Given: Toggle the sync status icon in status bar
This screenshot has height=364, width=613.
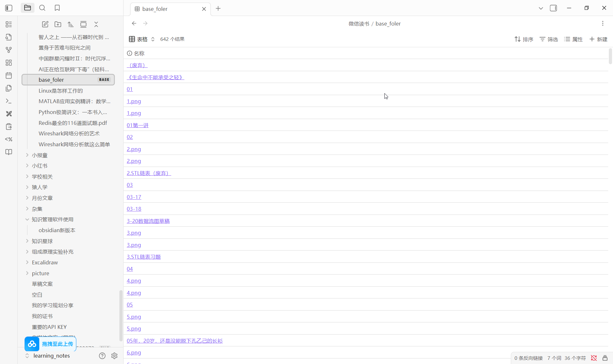Looking at the screenshot, I should coord(594,358).
